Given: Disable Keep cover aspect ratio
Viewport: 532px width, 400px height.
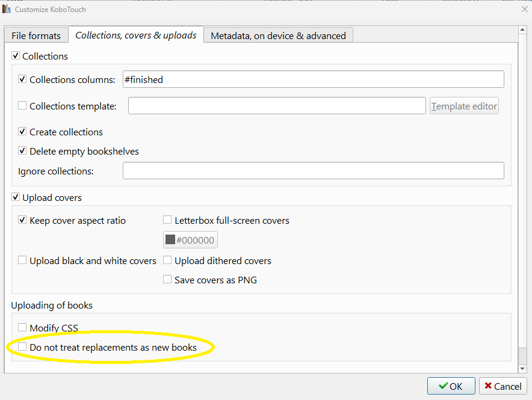Looking at the screenshot, I should [22, 220].
